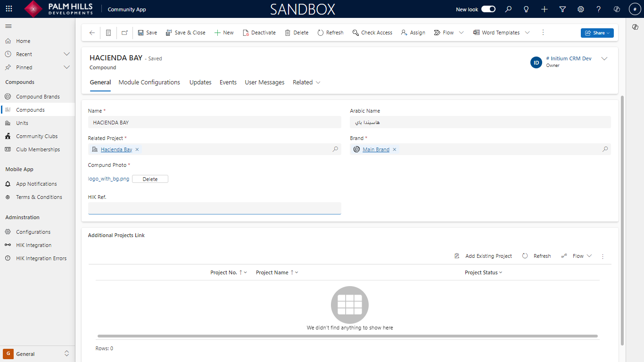The width and height of the screenshot is (644, 362).
Task: Open Club Memberships in sidebar
Action: click(x=38, y=149)
